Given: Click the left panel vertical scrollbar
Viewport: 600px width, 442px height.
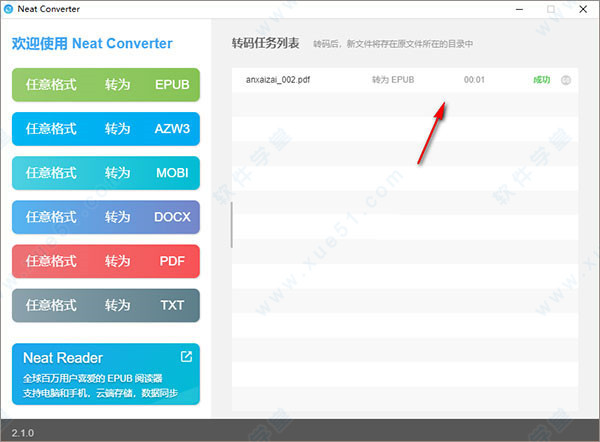Looking at the screenshot, I should (232, 225).
